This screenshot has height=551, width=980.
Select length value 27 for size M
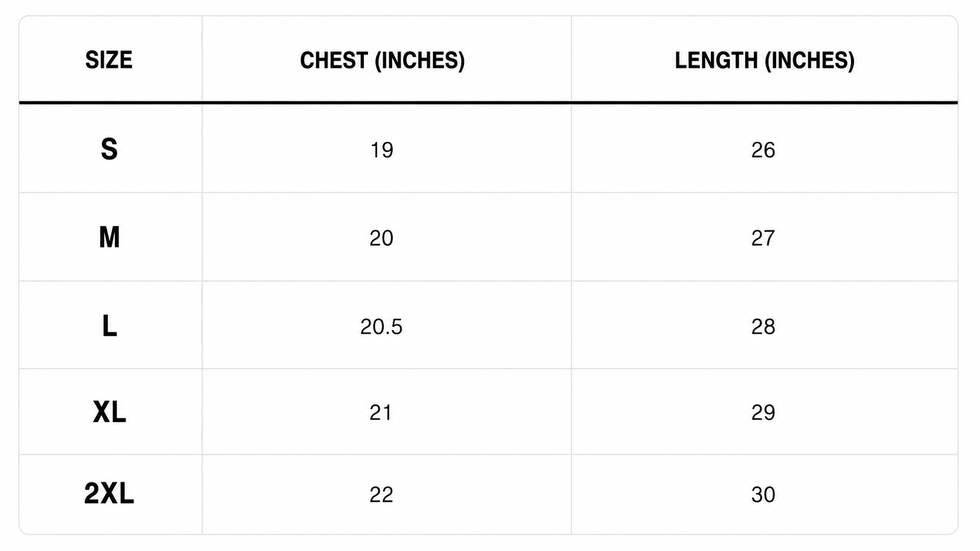tap(763, 238)
